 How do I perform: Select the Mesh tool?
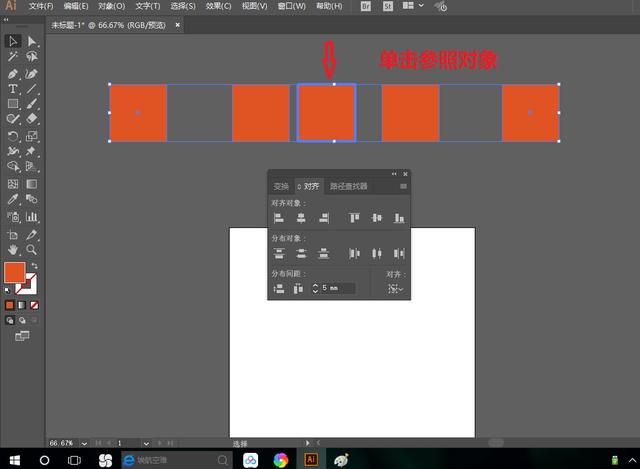[x=13, y=184]
